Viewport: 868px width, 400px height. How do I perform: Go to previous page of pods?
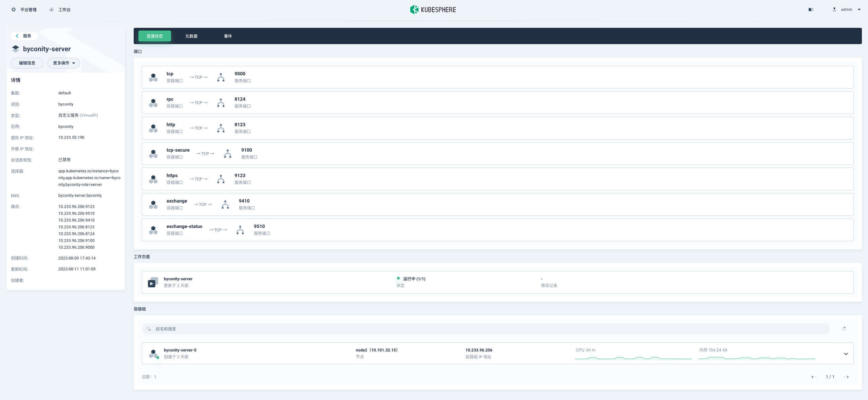click(x=814, y=377)
